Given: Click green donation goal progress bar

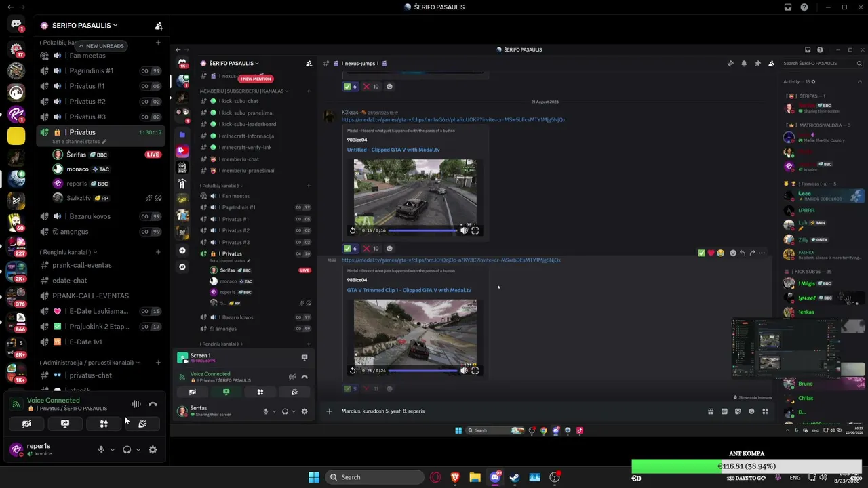Looking at the screenshot, I should coord(747,466).
